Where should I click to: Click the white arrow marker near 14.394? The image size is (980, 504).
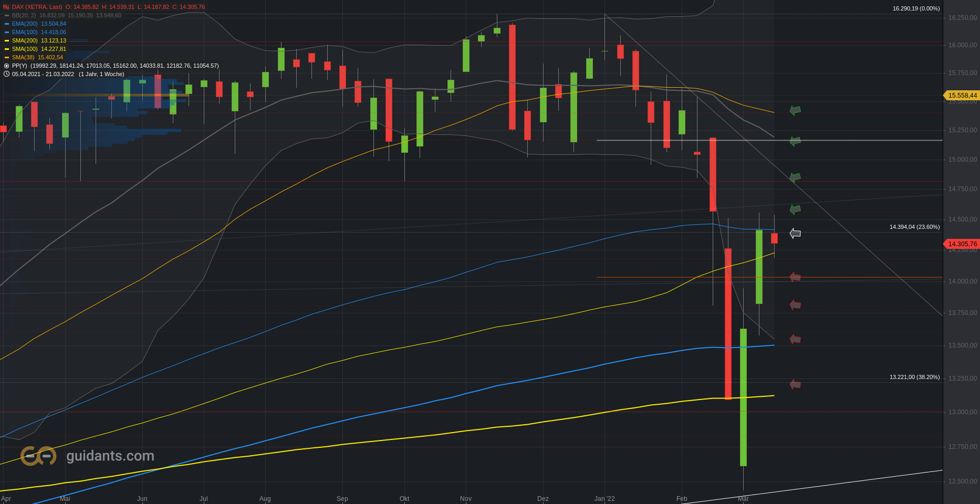pyautogui.click(x=795, y=233)
